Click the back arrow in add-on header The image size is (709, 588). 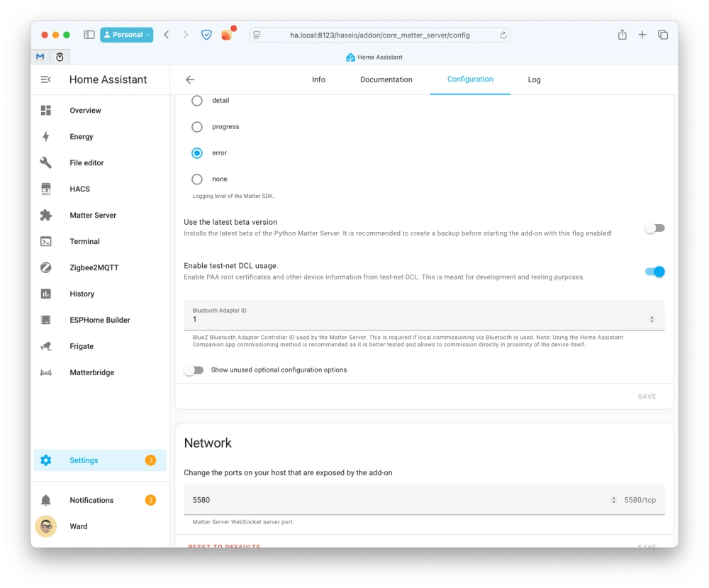(x=190, y=80)
